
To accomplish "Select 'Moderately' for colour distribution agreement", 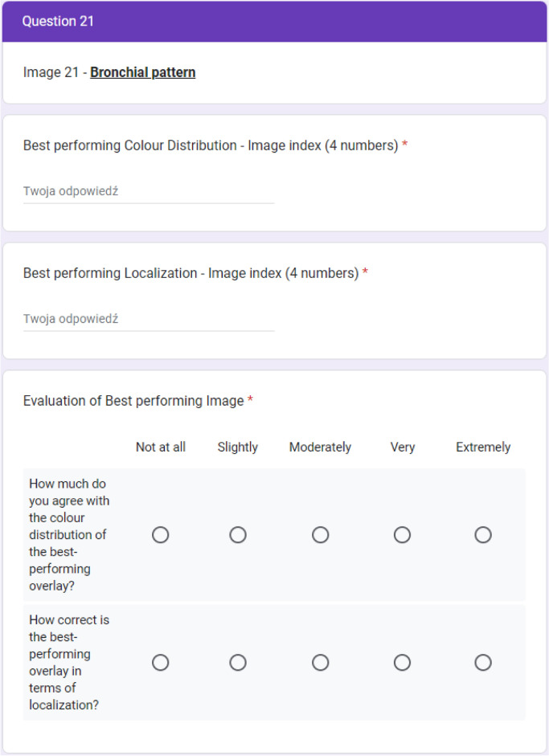I will (321, 535).
